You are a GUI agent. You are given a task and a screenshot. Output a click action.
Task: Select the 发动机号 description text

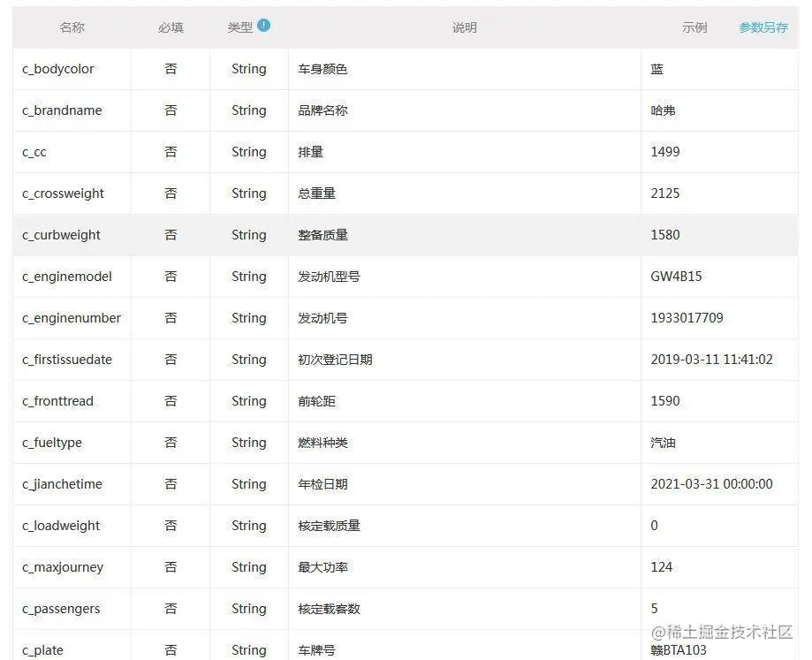(323, 318)
